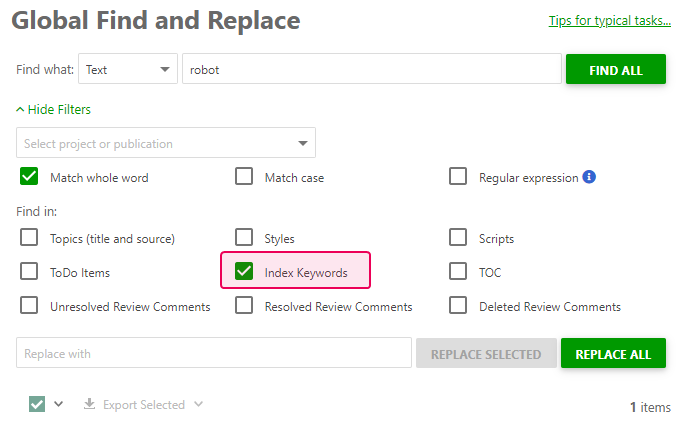
Task: Click the Export Selected label
Action: [144, 405]
